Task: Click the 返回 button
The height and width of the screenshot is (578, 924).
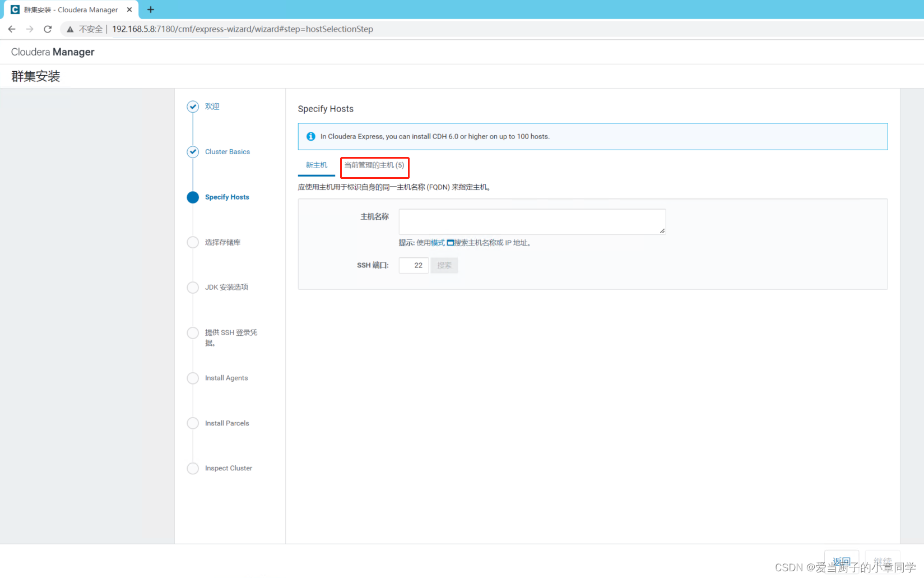Action: tap(842, 561)
